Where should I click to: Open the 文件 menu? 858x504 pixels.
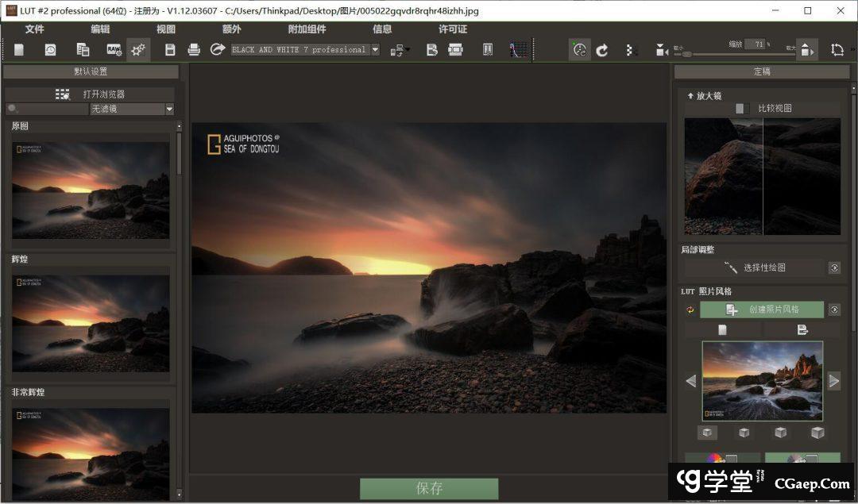pyautogui.click(x=35, y=29)
